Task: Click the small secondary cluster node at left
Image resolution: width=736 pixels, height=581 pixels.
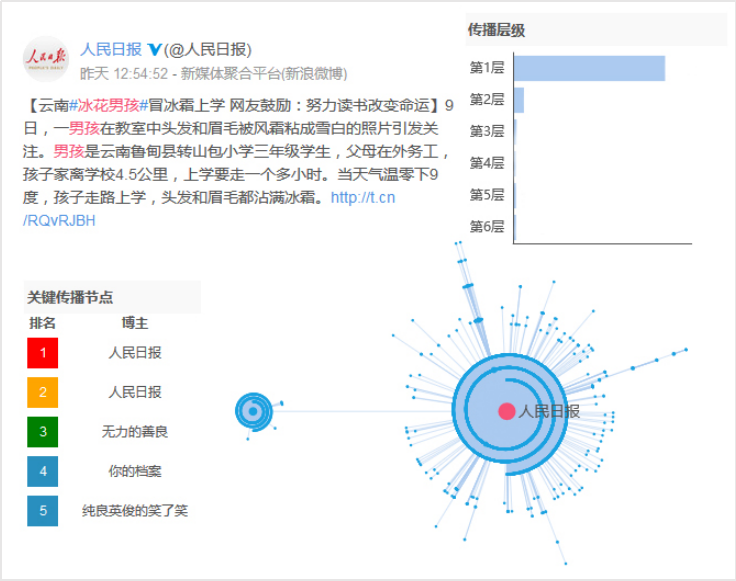Action: (x=253, y=412)
